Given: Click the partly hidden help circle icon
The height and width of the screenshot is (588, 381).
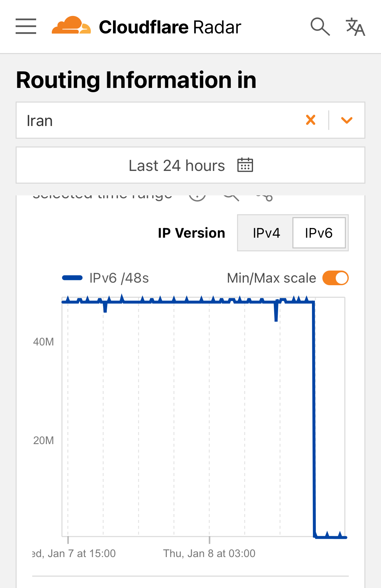Looking at the screenshot, I should 198,197.
